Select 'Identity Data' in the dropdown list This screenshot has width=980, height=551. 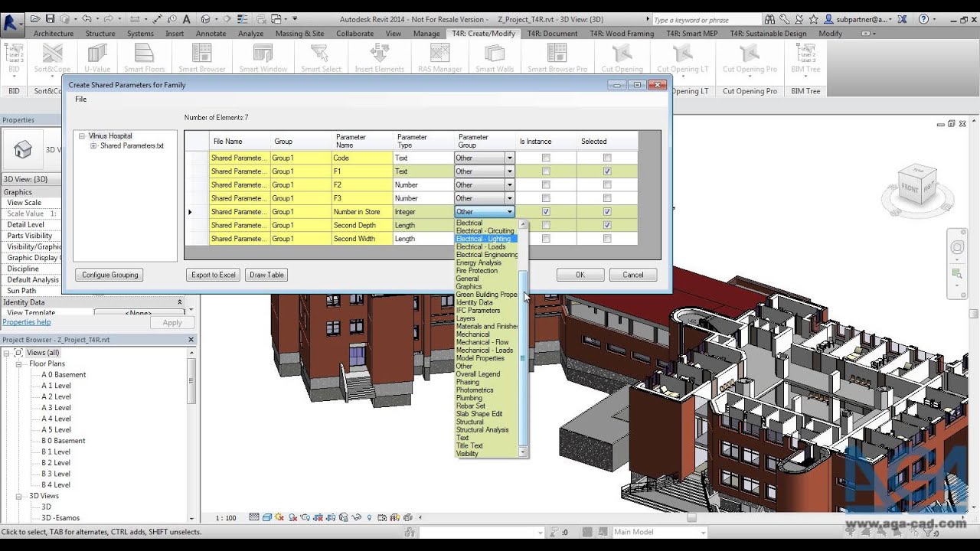point(475,303)
